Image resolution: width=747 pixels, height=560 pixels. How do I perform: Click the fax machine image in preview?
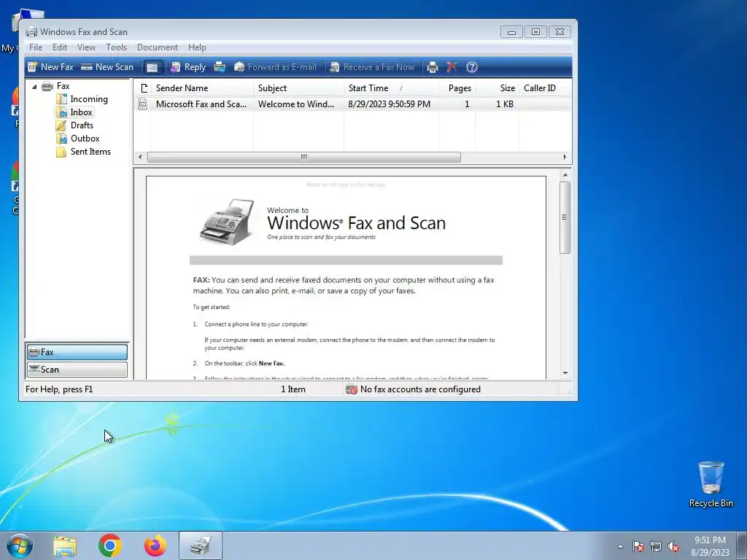[x=227, y=222]
